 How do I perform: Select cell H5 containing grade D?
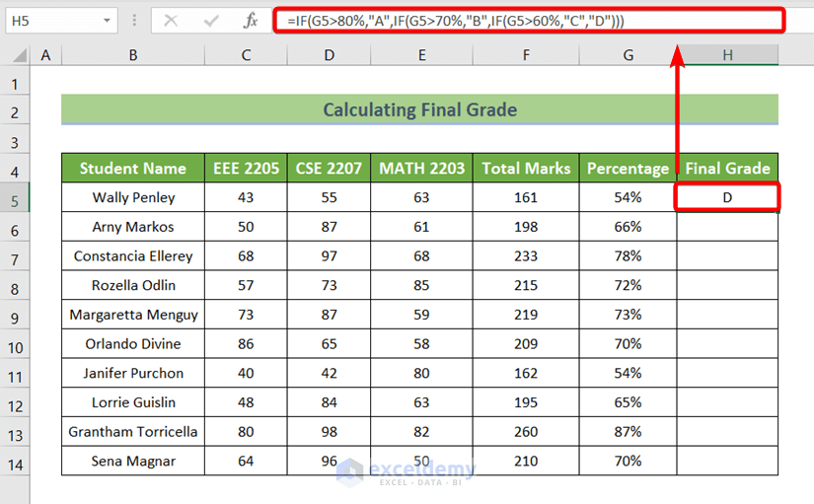727,197
